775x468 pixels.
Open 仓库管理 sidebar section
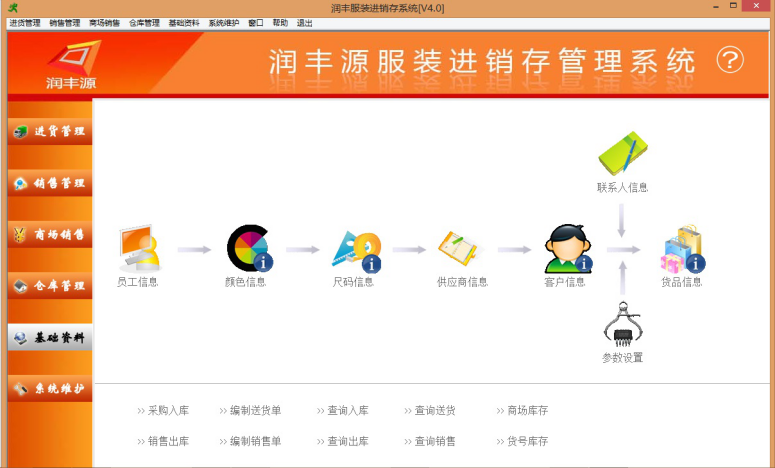50,286
